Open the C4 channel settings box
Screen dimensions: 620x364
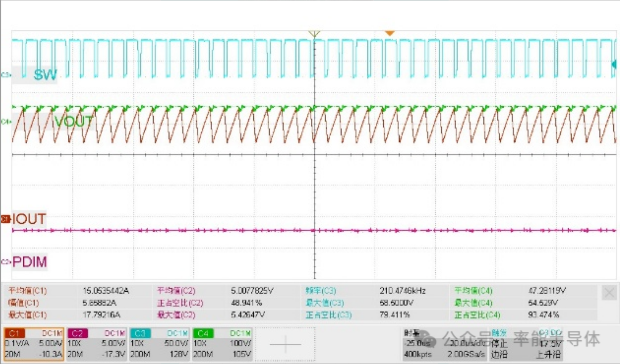223,343
